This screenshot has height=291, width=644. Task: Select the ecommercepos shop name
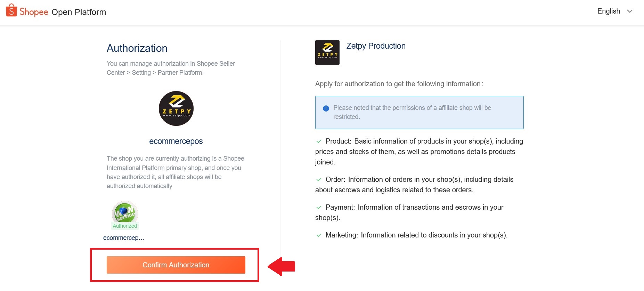pos(176,141)
